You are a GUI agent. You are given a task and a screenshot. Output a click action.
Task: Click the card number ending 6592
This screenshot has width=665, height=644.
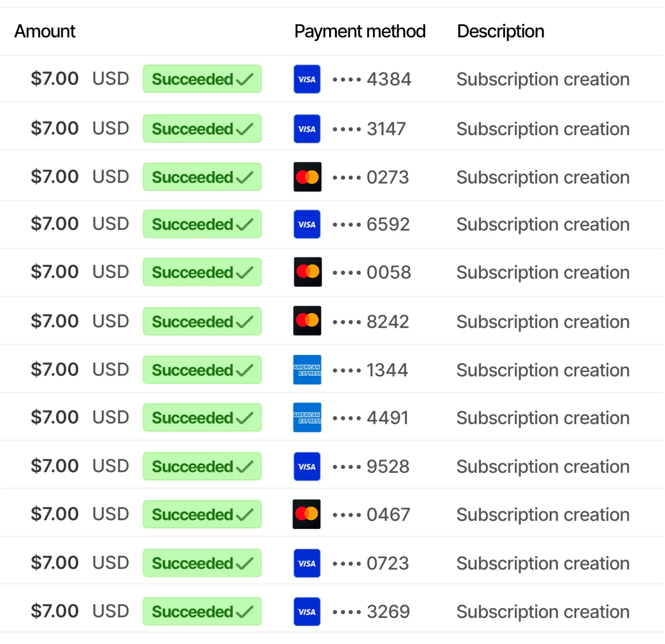[371, 224]
